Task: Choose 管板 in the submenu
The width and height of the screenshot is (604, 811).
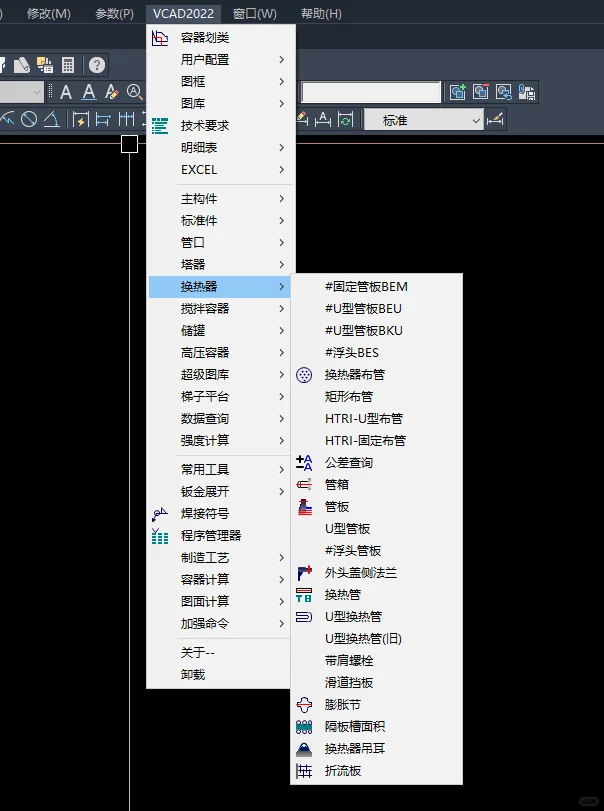Action: [x=376, y=507]
